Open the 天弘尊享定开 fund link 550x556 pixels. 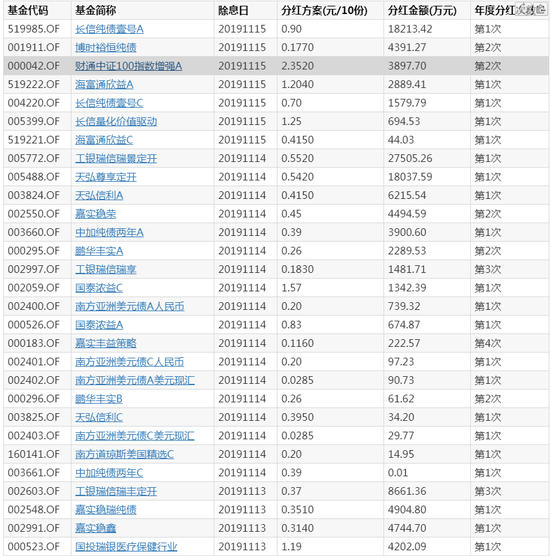click(x=106, y=177)
